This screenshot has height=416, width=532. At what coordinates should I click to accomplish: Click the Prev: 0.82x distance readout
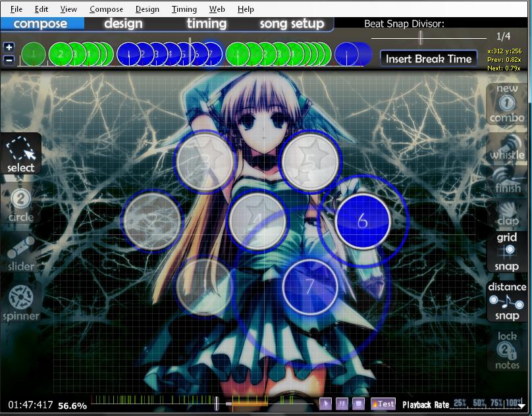pos(504,60)
